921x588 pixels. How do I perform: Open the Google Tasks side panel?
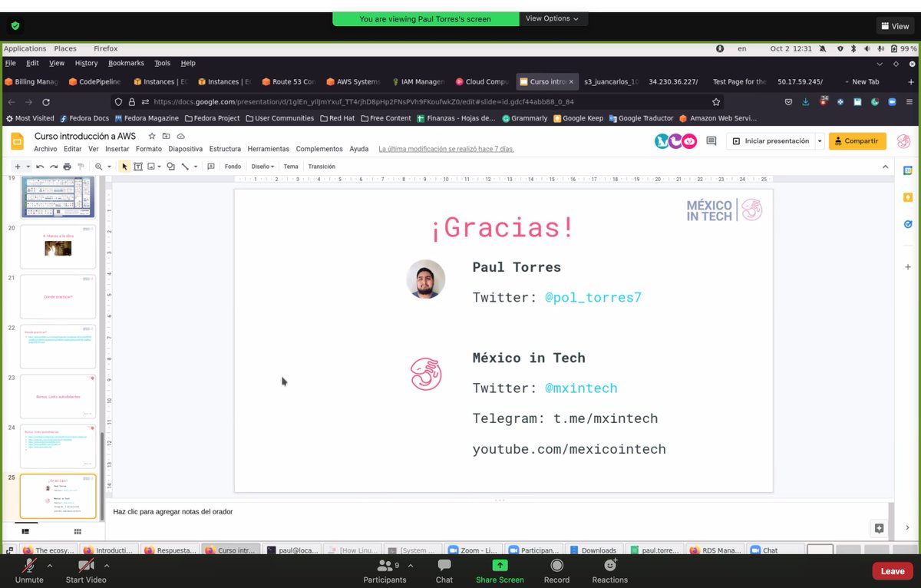907,224
